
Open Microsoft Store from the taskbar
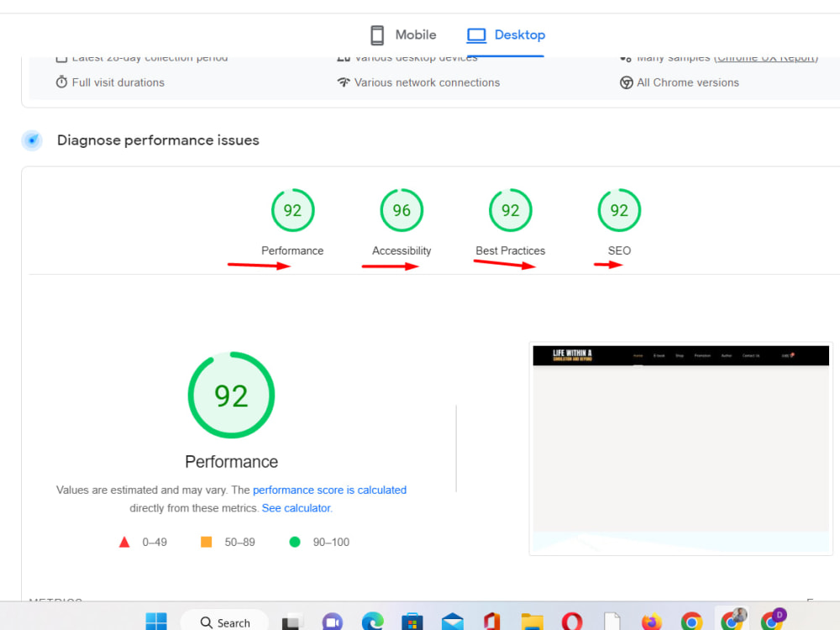tap(412, 622)
